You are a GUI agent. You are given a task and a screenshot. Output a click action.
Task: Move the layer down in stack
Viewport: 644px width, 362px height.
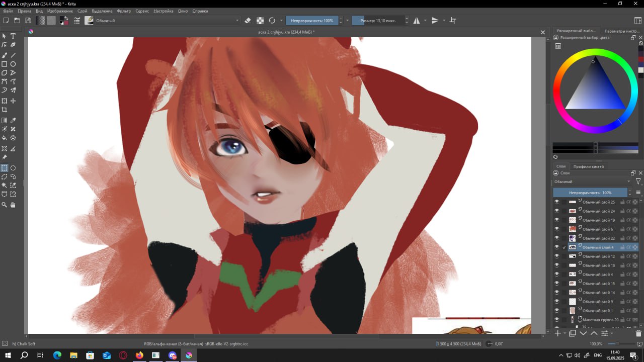point(583,333)
